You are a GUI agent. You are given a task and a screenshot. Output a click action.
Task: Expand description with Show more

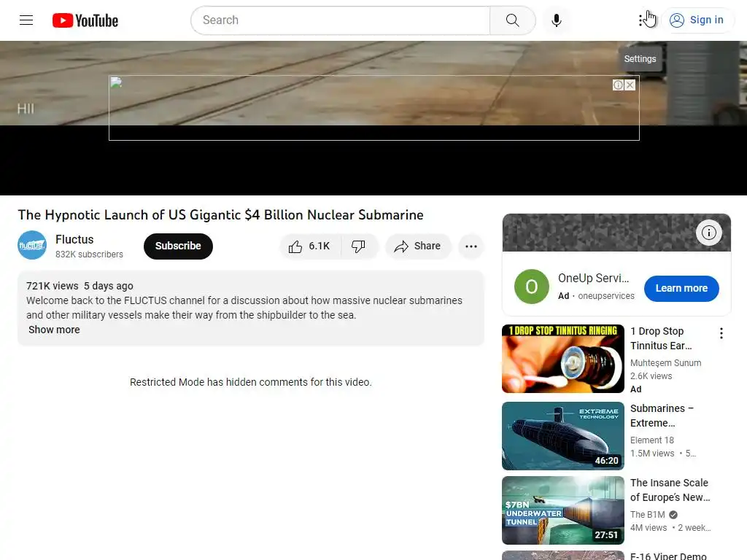coord(54,330)
